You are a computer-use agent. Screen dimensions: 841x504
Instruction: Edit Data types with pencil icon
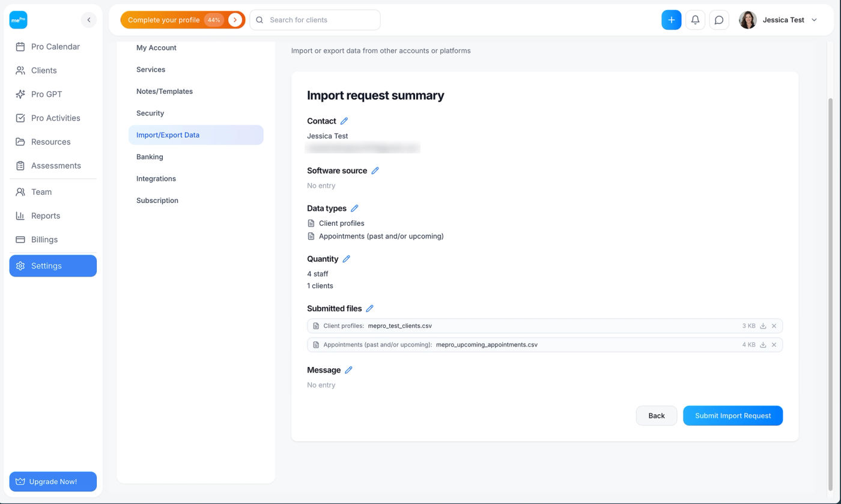click(x=354, y=208)
